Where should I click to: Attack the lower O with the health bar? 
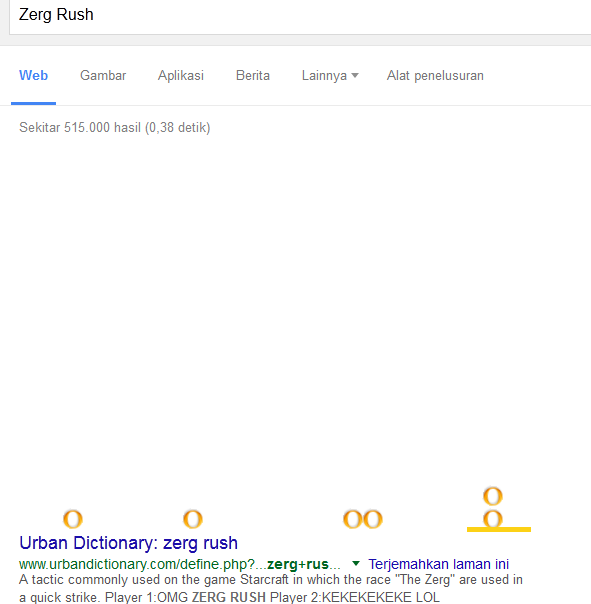coord(493,519)
